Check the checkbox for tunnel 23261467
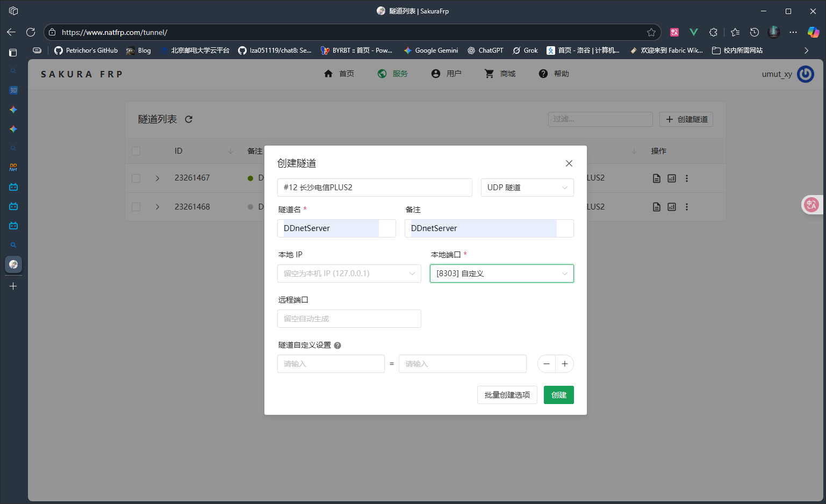 coord(135,178)
